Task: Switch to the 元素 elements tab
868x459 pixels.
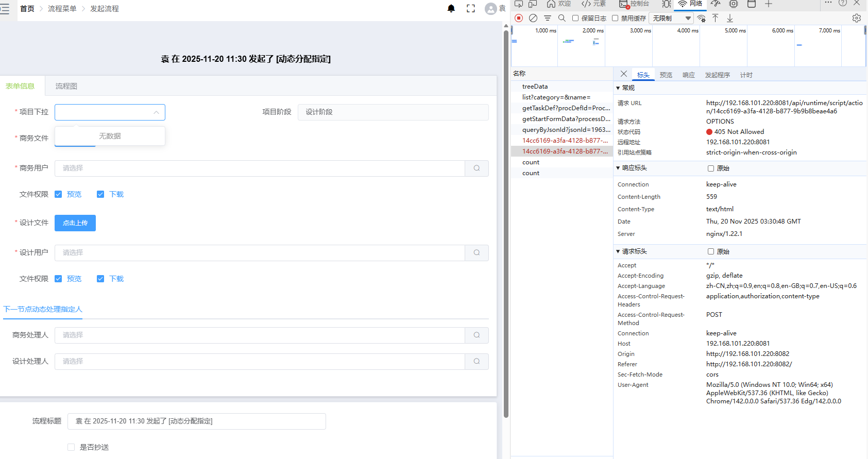Action: coord(593,4)
